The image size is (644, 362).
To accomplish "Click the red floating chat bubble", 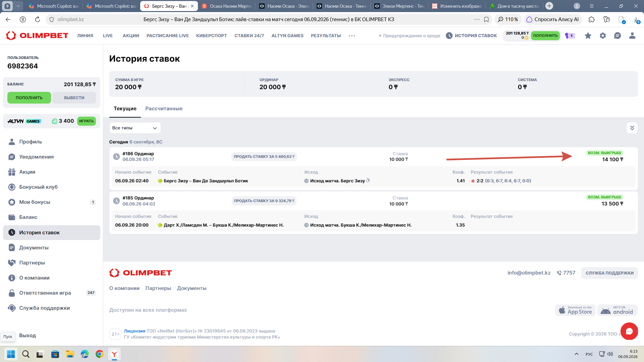I will coord(629,331).
